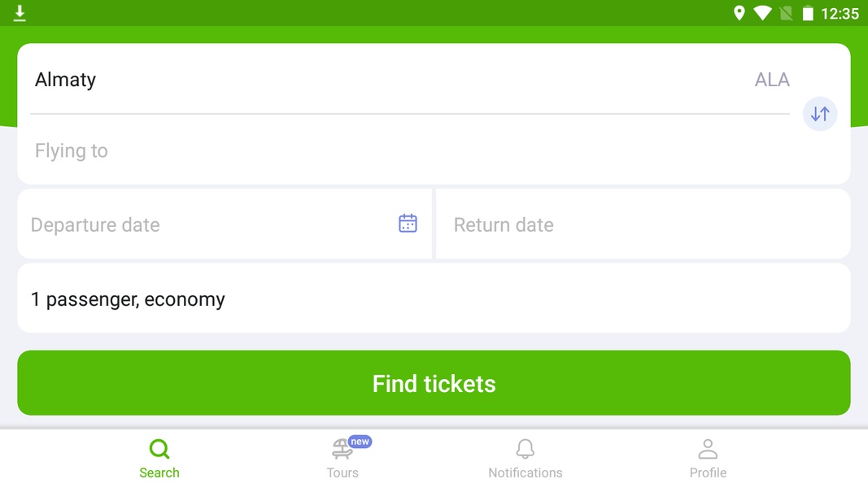Switch to the Tours tab label
Screen dimensions: 868x488
click(342, 473)
